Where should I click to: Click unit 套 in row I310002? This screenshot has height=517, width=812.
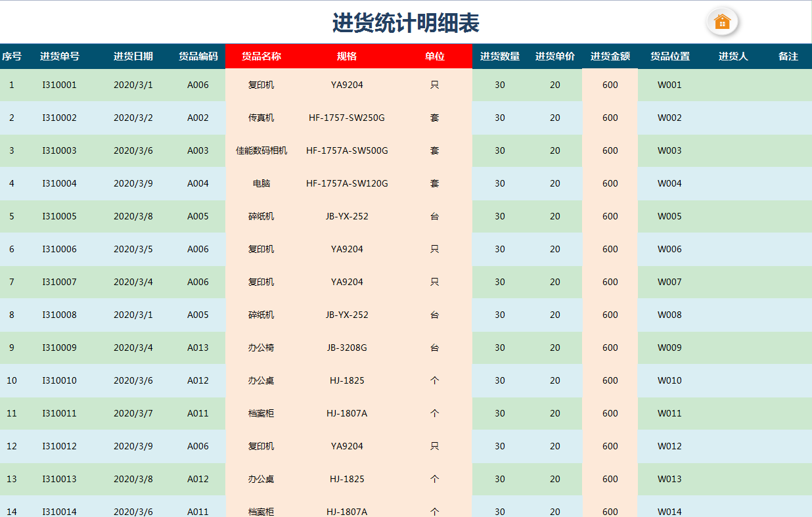434,118
